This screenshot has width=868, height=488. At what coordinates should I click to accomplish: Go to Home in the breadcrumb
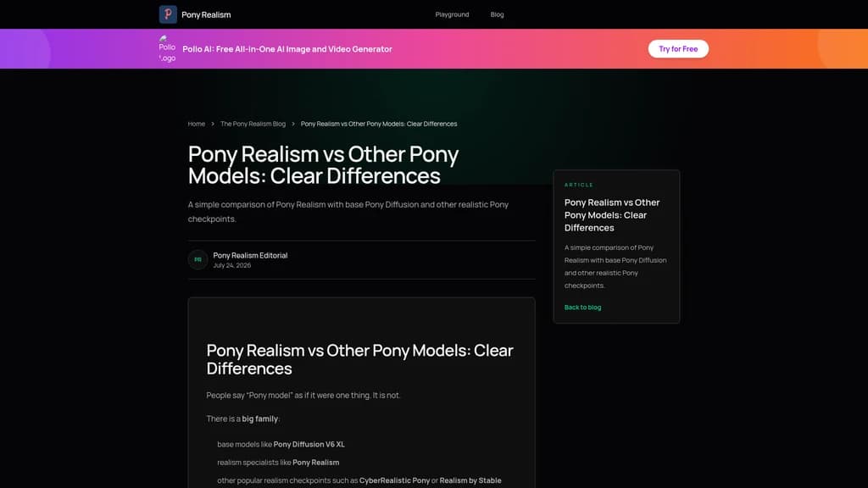click(196, 124)
